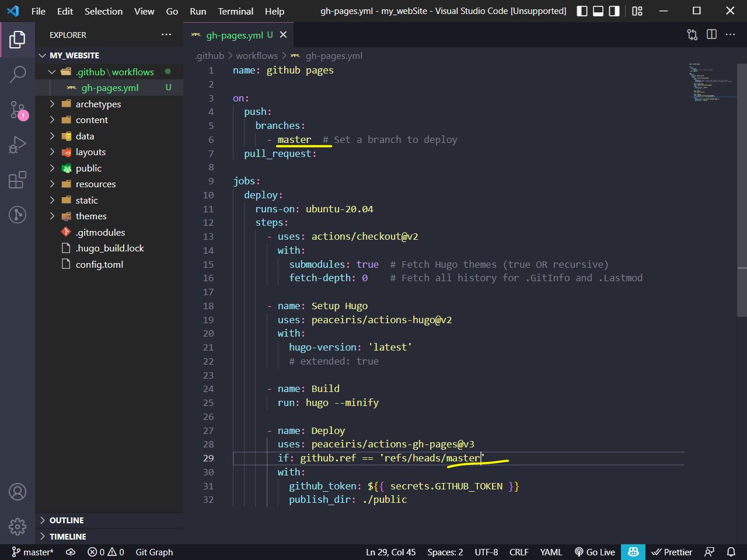The height and width of the screenshot is (560, 747).
Task: Collapse the .github\workflows folder
Action: [109, 72]
